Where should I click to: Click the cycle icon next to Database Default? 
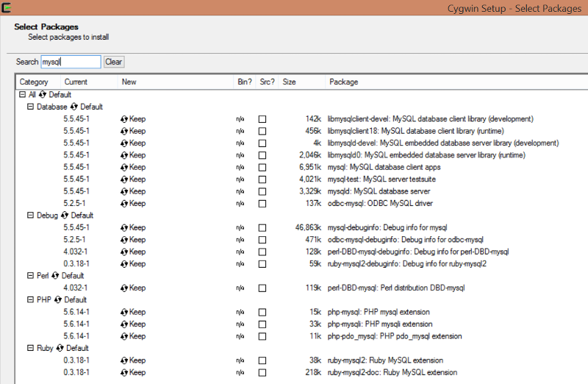[x=73, y=107]
